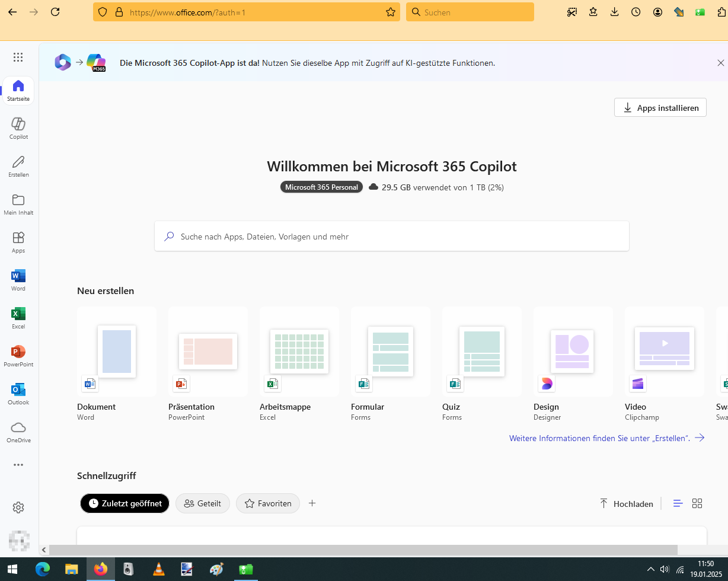Open taskbar volume control
The image size is (728, 581).
[x=665, y=569]
